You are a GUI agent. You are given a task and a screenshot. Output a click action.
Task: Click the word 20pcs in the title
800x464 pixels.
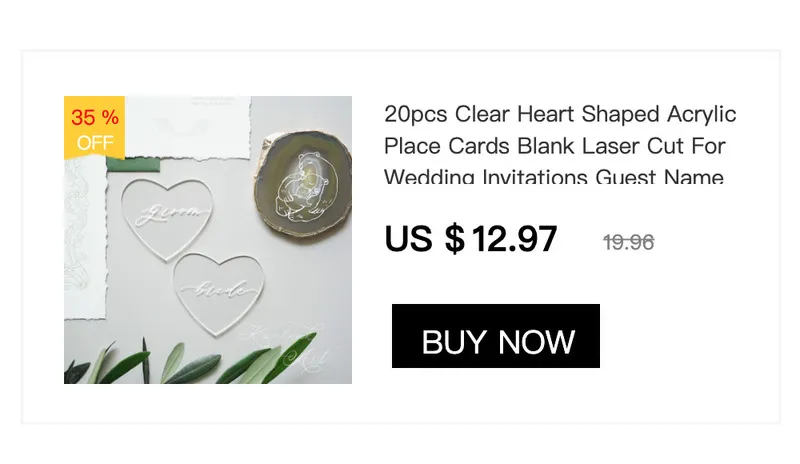[416, 114]
